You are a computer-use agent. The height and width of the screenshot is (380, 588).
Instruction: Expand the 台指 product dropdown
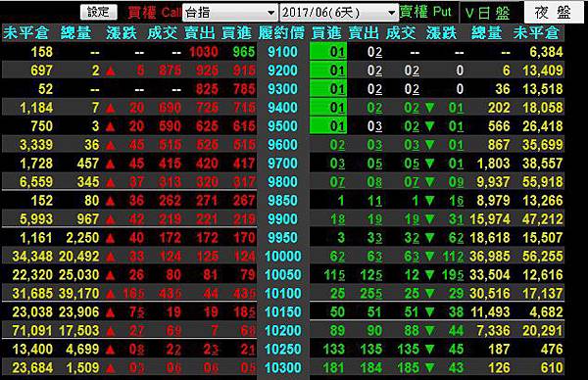230,13
